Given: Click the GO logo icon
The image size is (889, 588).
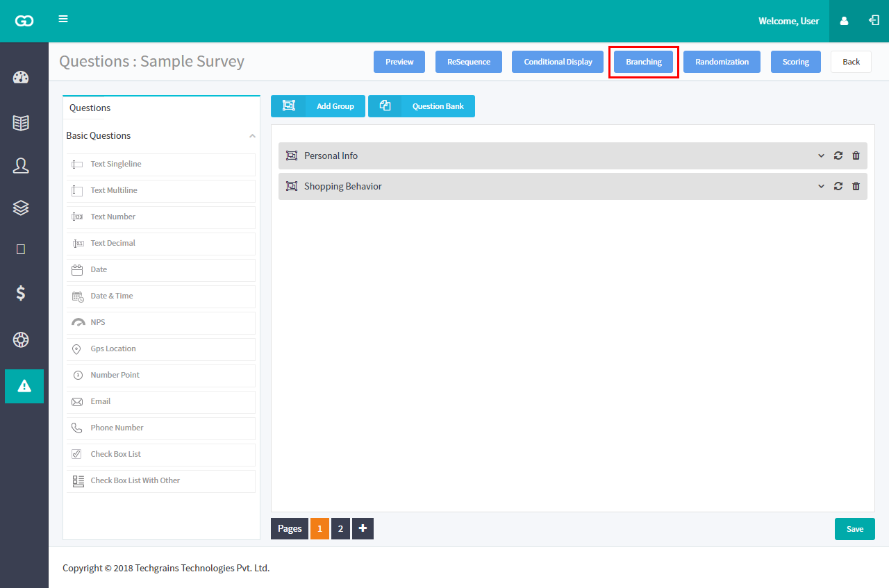Looking at the screenshot, I should 24,21.
